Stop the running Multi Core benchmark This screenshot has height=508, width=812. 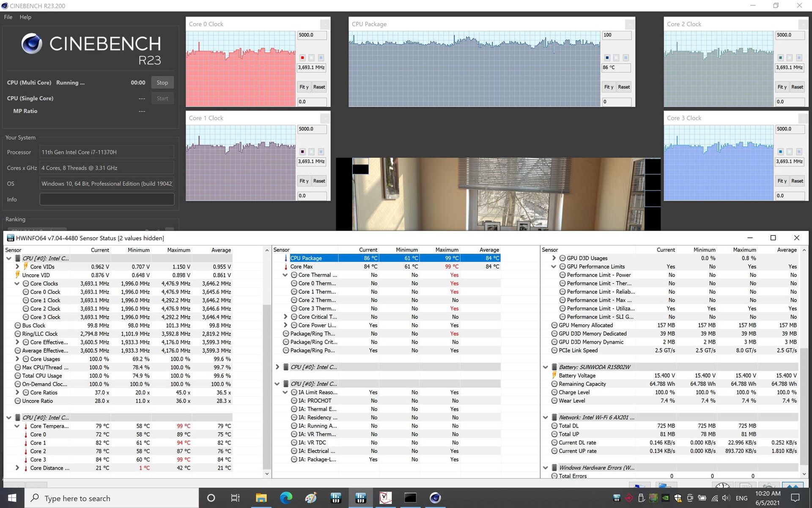tap(162, 83)
